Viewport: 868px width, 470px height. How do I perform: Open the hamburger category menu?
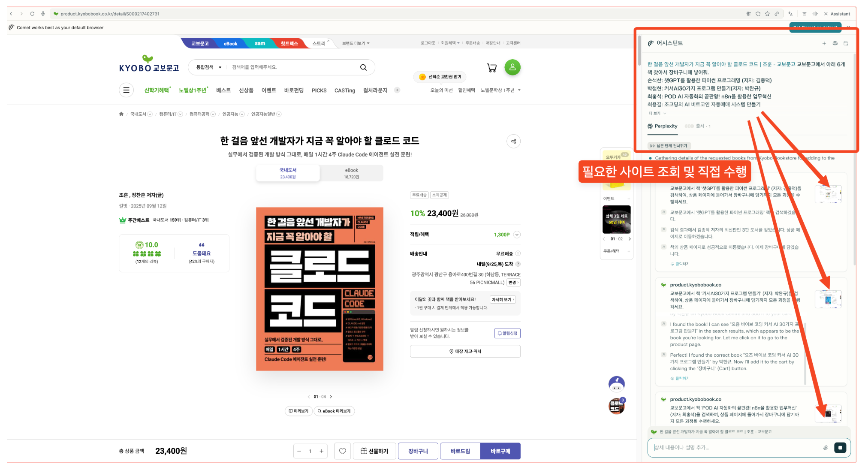pos(126,90)
